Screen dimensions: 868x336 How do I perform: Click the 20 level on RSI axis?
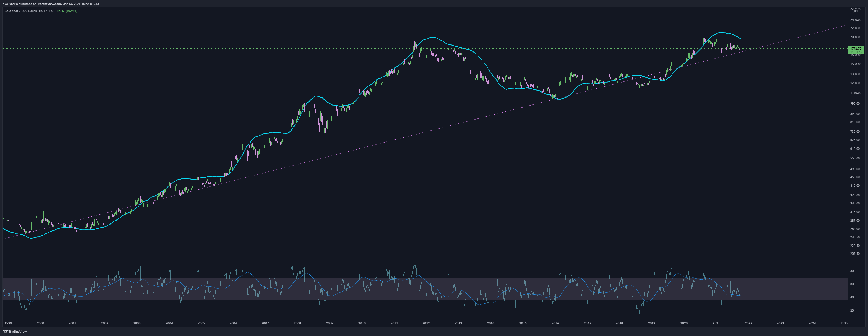852,311
